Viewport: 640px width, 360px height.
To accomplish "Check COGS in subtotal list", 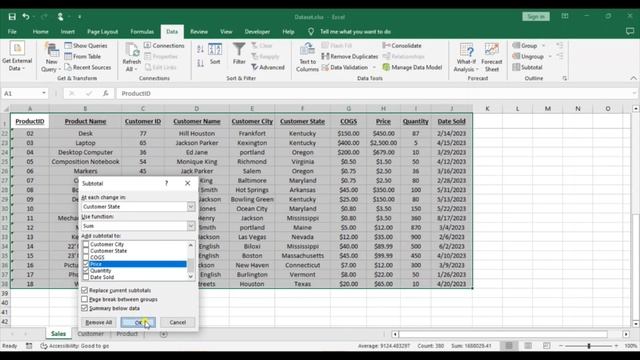I will pyautogui.click(x=86, y=257).
